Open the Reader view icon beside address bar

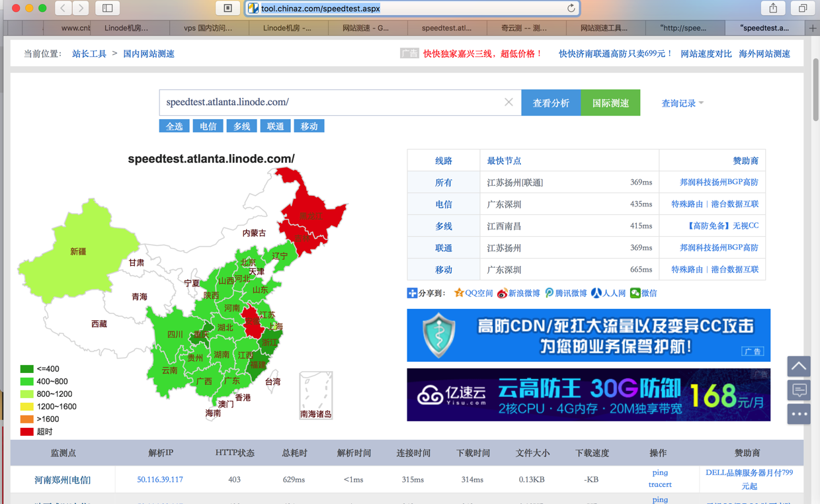pyautogui.click(x=227, y=9)
